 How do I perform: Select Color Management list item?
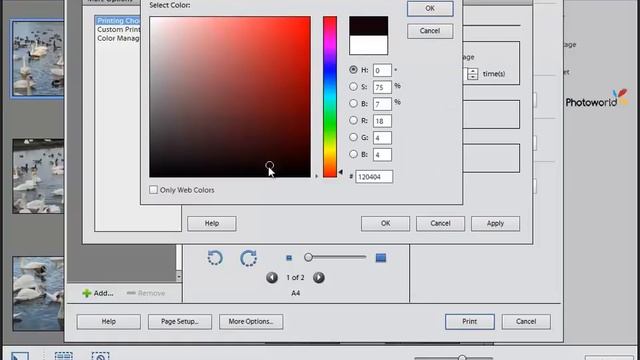click(118, 38)
